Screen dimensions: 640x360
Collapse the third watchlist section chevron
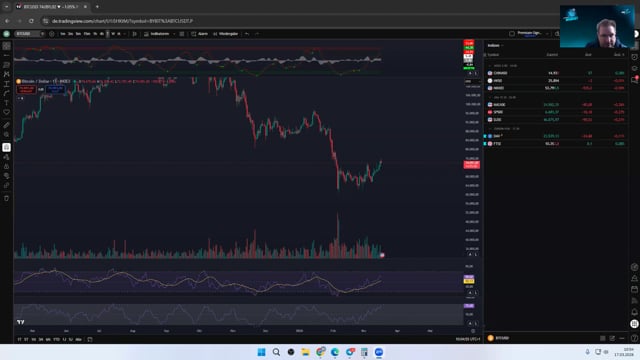(x=489, y=129)
